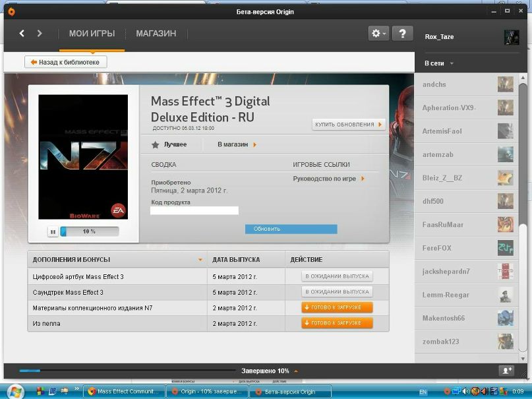Download 'Из пепла' via ГОТОВО К ЗАГРУЗКЕ
The width and height of the screenshot is (532, 399).
click(337, 323)
